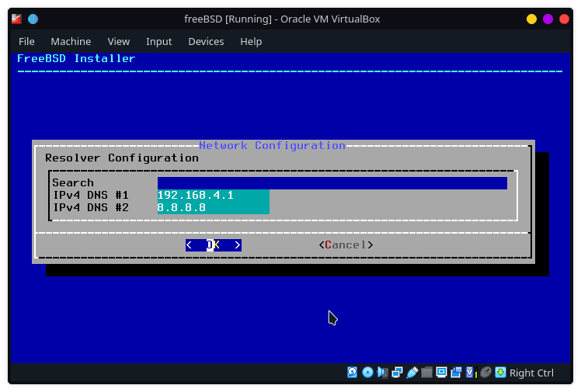Click the Right Ctrl host key label
Image resolution: width=581 pixels, height=392 pixels.
[x=531, y=373]
